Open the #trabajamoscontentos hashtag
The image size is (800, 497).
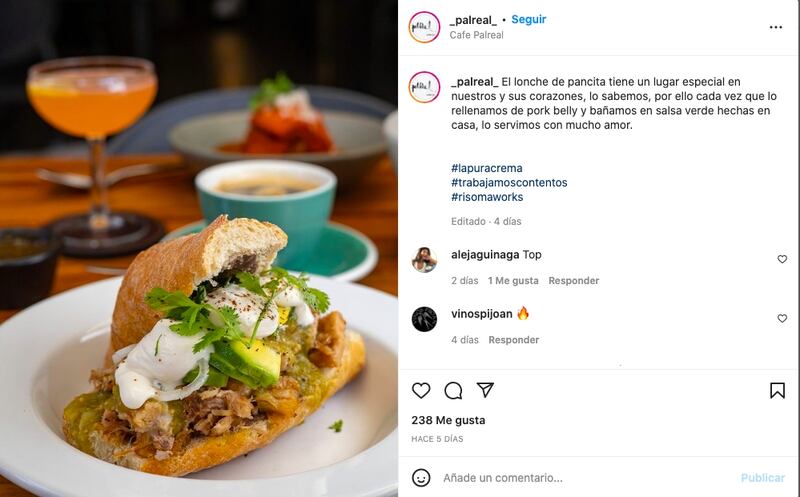[x=509, y=182]
